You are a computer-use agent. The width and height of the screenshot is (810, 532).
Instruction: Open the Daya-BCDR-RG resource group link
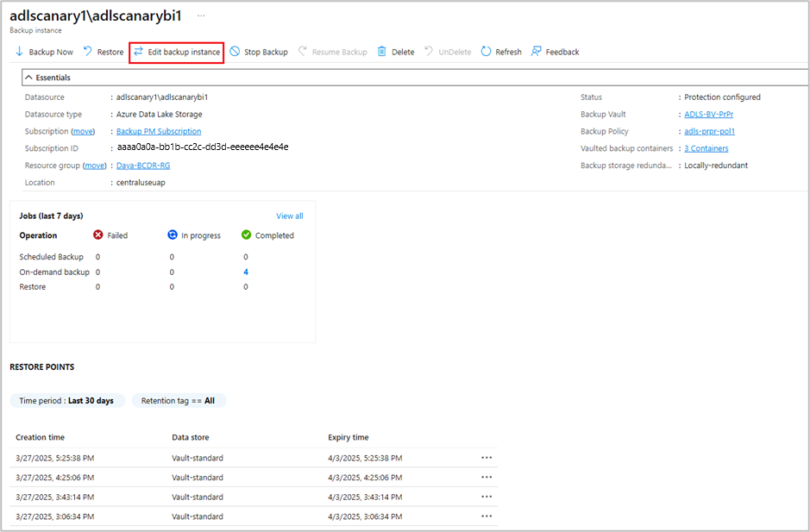(143, 166)
